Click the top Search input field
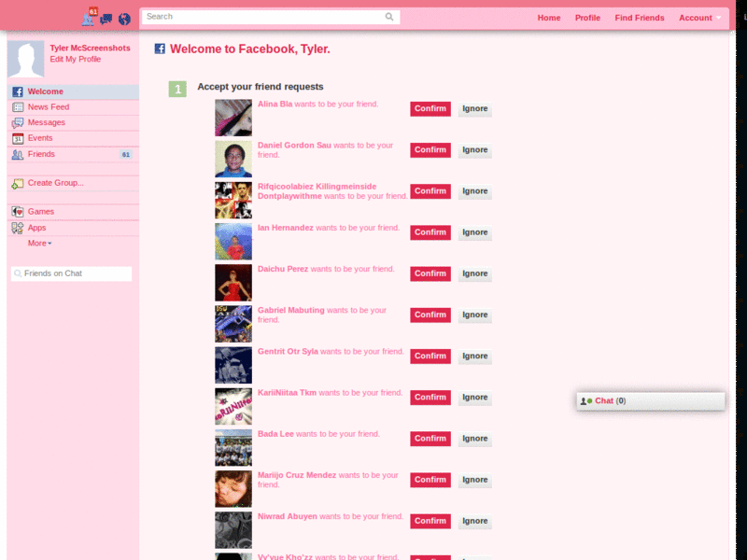The width and height of the screenshot is (747, 560). tap(271, 17)
